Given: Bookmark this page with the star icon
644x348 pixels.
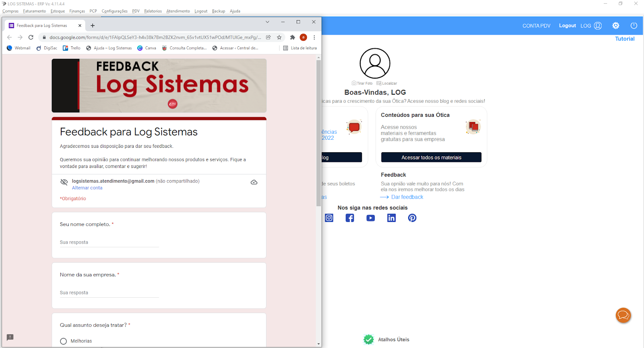Looking at the screenshot, I should (279, 37).
